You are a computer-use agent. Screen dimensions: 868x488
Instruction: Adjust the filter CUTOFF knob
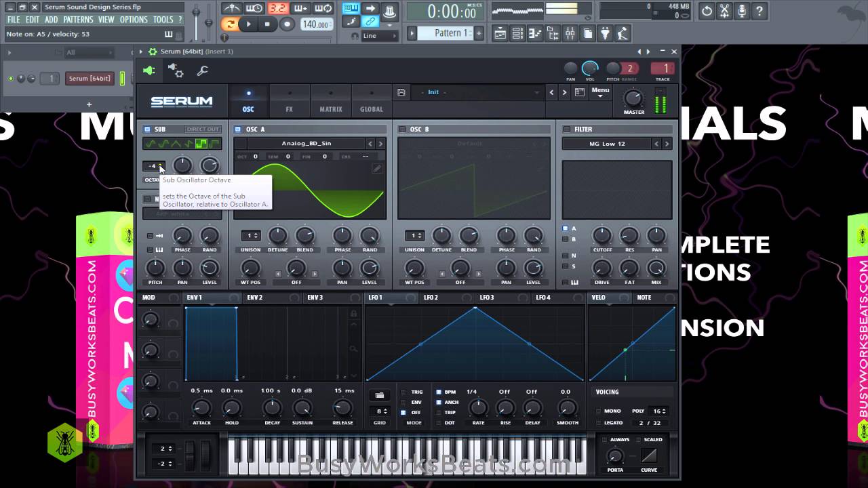point(602,236)
